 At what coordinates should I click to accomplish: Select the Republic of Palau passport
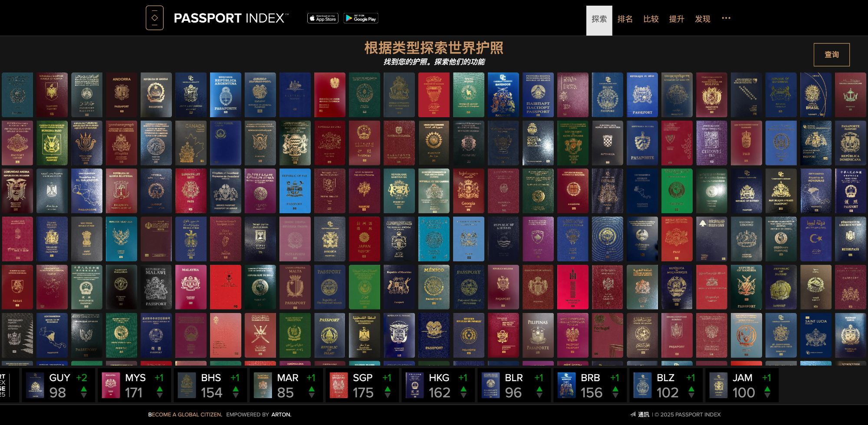tap(330, 336)
